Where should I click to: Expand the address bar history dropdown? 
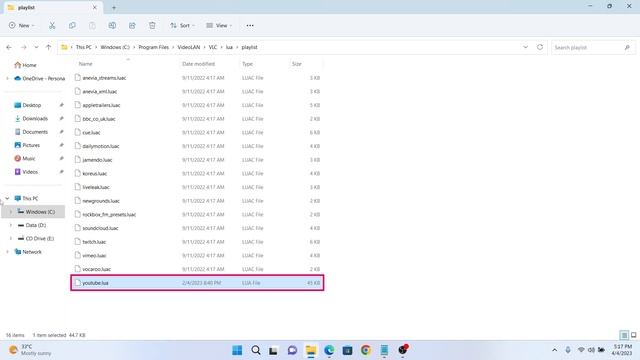pos(525,47)
